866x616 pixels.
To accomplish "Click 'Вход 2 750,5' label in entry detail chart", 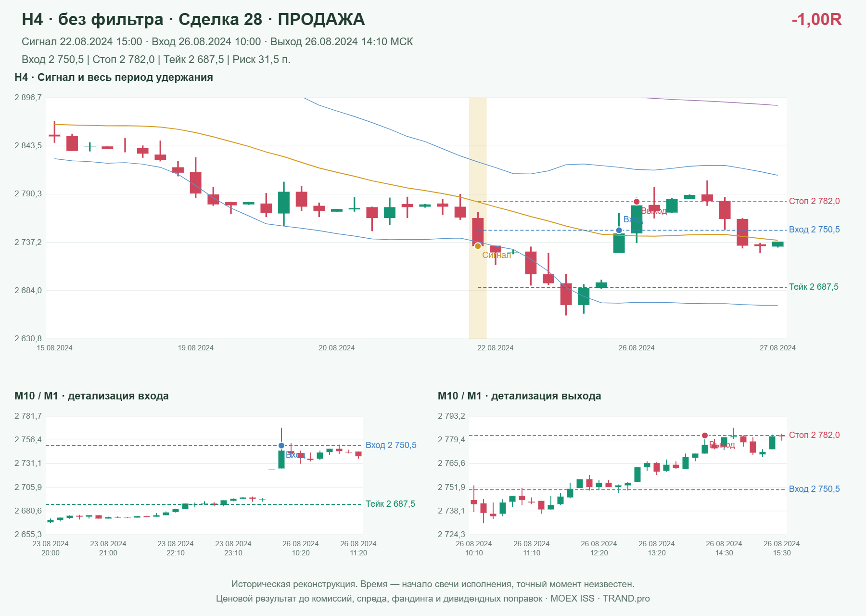I will [x=391, y=445].
